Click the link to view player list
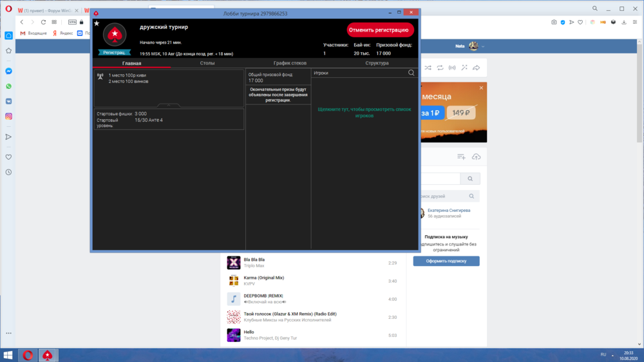 [x=365, y=112]
